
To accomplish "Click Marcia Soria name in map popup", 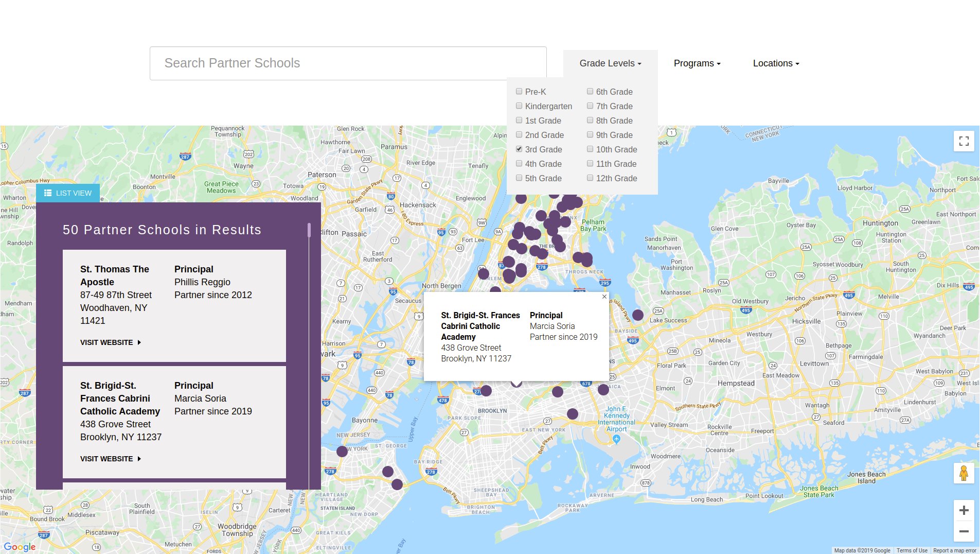I will [552, 326].
